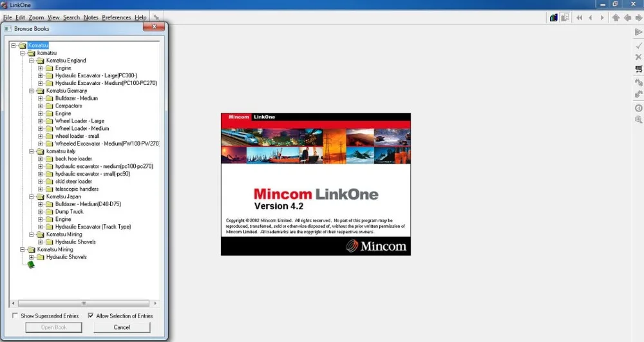Expand Hydraulic Excavator (Track Type) node
Image resolution: width=644 pixels, height=342 pixels.
(40, 227)
